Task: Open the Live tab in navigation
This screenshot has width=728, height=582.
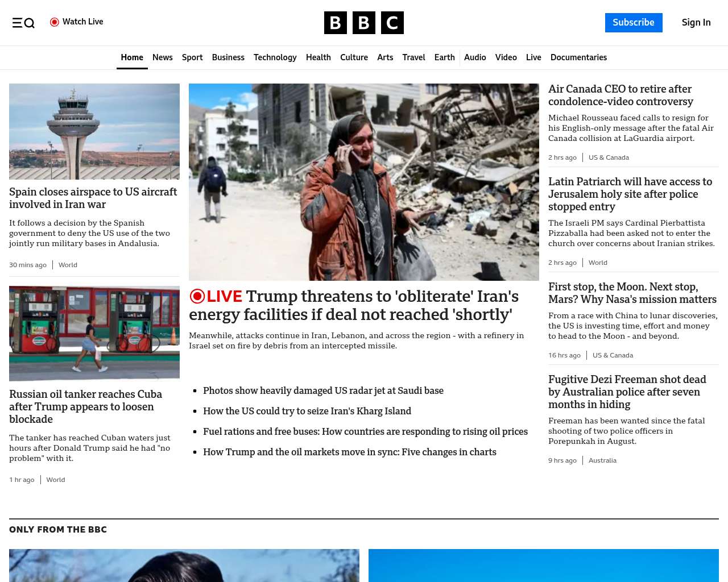Action: coord(533,57)
